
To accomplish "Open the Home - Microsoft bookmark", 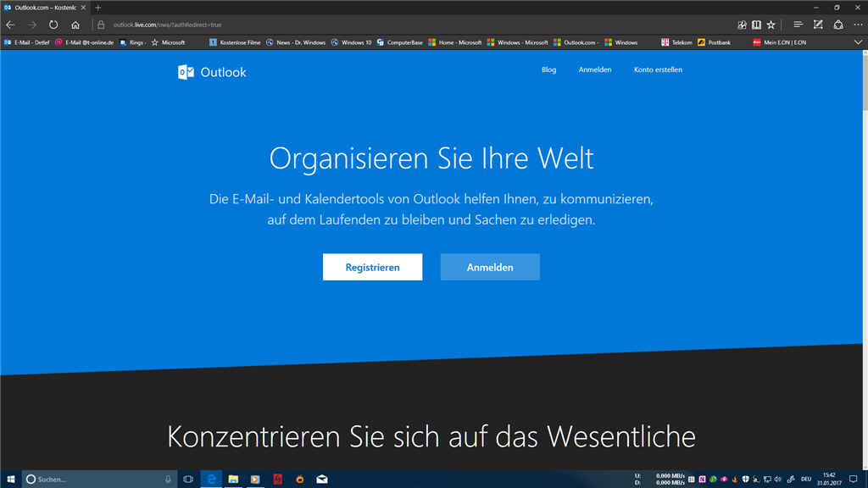I will click(455, 42).
